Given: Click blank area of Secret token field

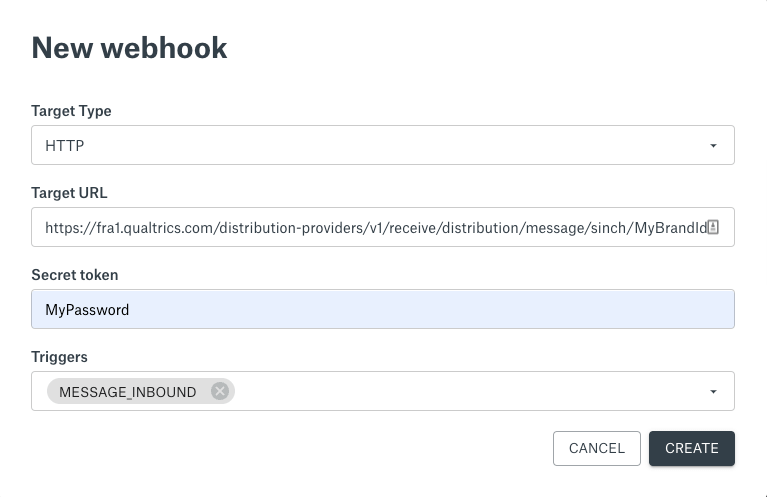Looking at the screenshot, I should pos(430,309).
